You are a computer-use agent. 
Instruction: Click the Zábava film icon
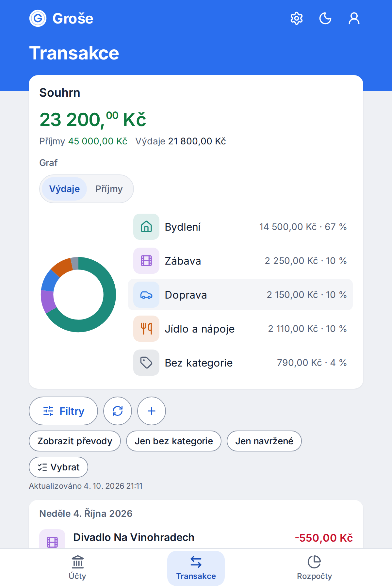[146, 261]
